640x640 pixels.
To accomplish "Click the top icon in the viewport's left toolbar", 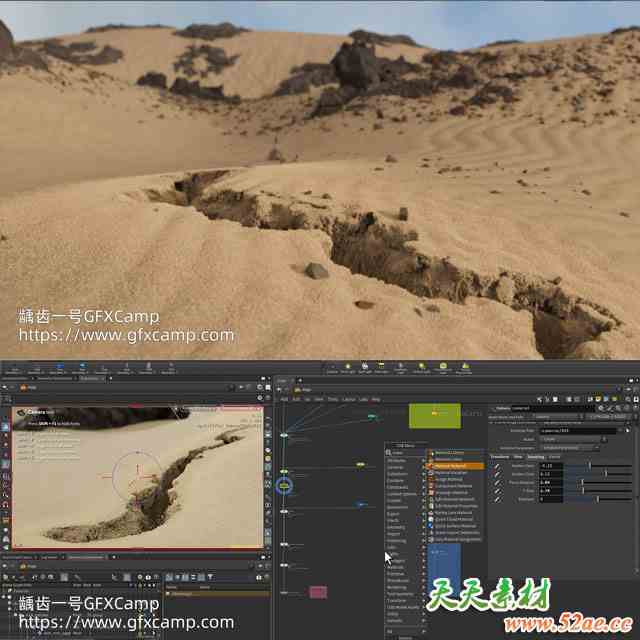I will click(x=5, y=427).
